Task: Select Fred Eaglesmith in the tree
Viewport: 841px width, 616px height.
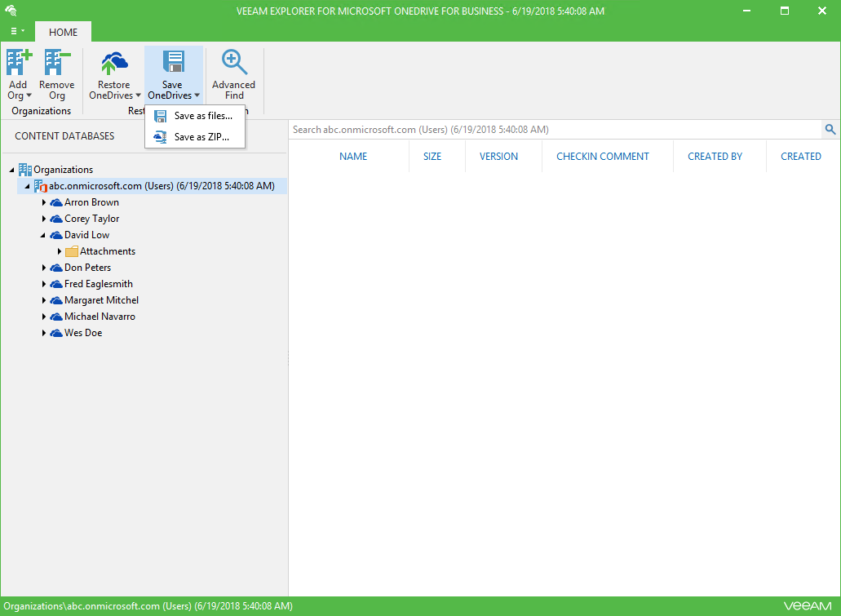Action: pos(99,284)
